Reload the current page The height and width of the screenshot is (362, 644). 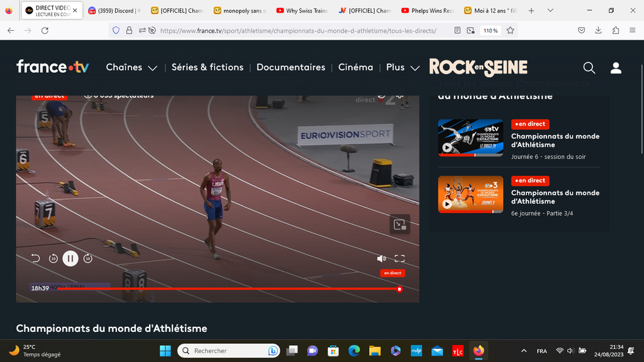pos(45,30)
